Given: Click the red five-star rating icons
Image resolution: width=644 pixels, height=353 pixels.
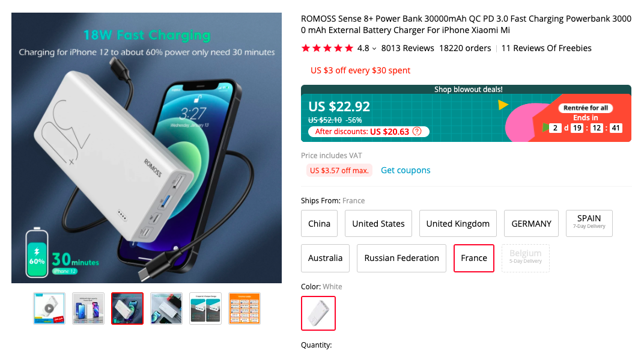Looking at the screenshot, I should (x=327, y=48).
